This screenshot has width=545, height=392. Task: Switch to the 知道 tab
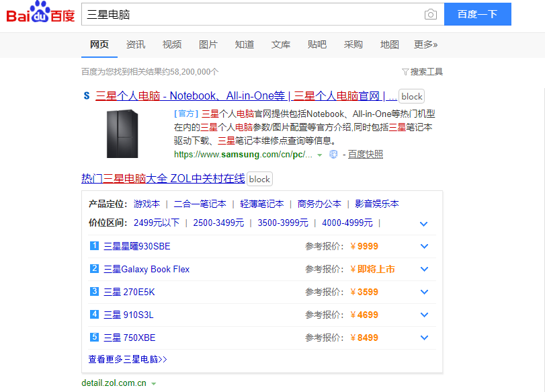point(245,44)
